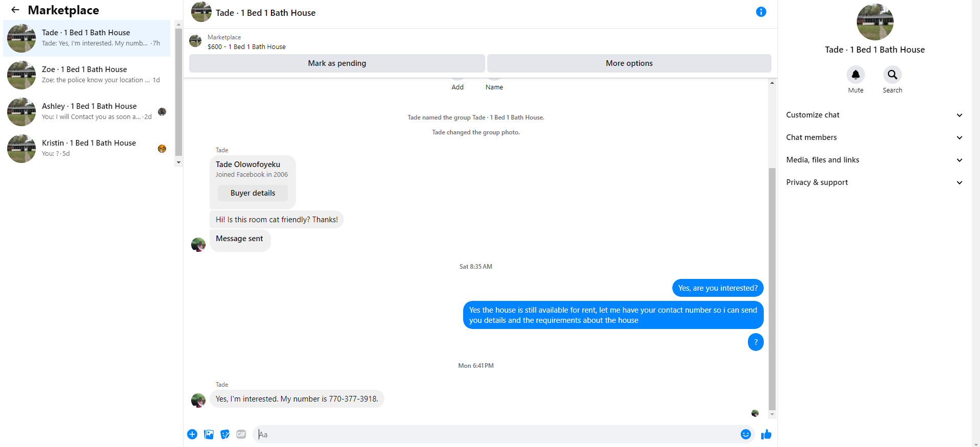
Task: Click Mark as pending button
Action: [337, 63]
